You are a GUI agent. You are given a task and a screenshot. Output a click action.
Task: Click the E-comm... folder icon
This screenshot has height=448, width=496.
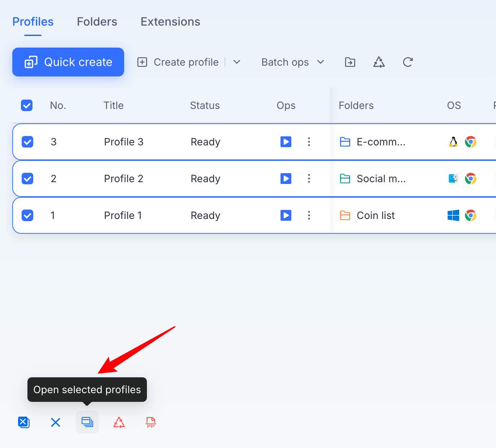(345, 142)
